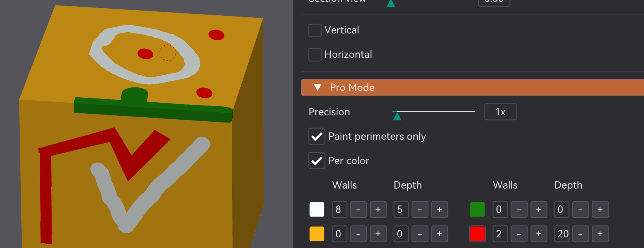Decrease white color Depth value
644x248 pixels.
click(x=420, y=209)
